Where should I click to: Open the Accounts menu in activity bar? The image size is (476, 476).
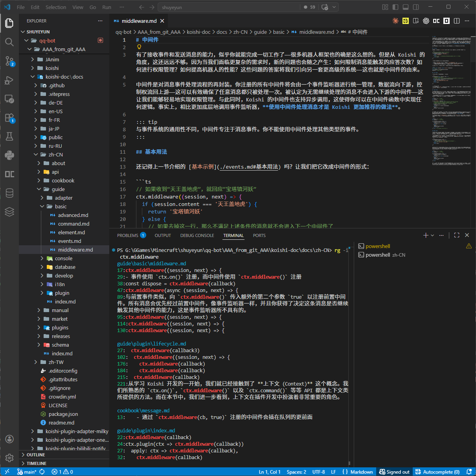9,439
